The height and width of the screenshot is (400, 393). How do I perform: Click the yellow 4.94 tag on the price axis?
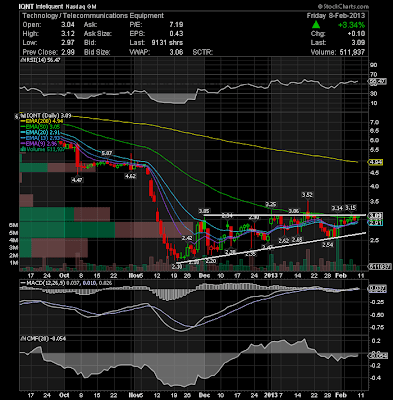[x=376, y=162]
